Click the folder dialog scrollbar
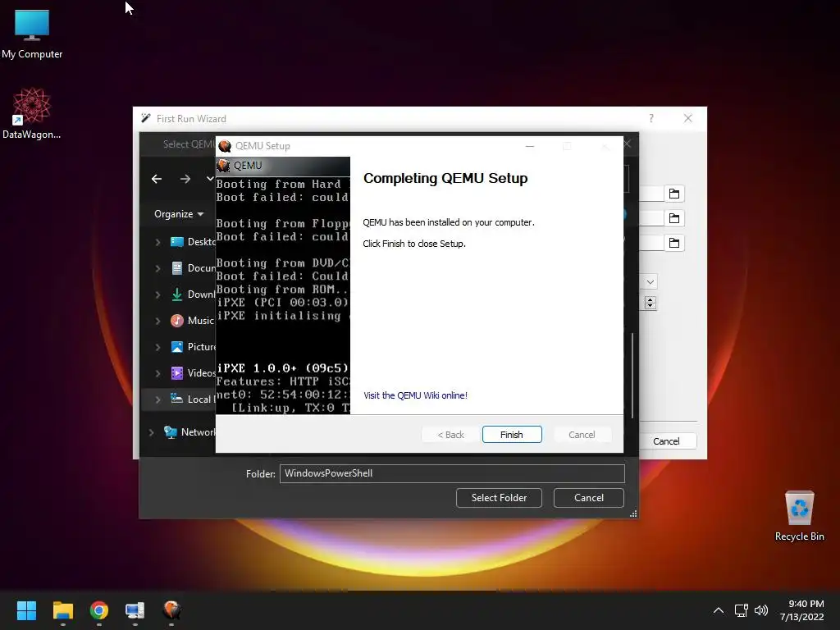This screenshot has height=630, width=840. pos(632,375)
